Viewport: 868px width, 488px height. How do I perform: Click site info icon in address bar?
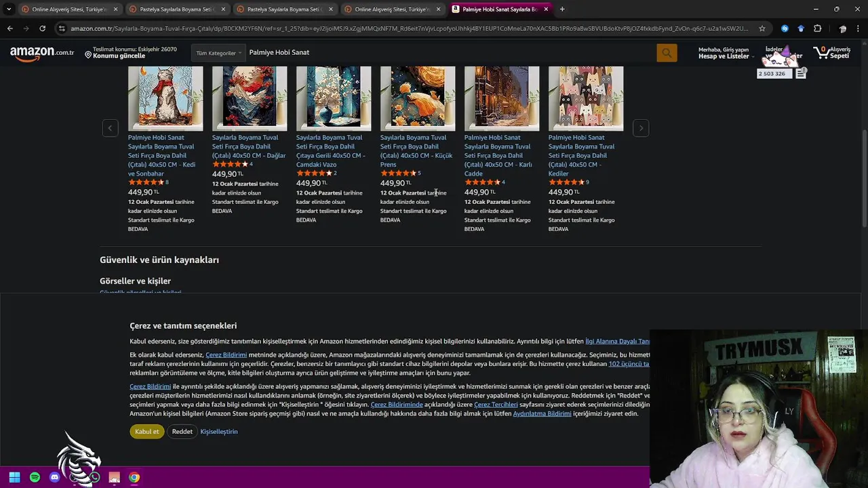coord(62,28)
